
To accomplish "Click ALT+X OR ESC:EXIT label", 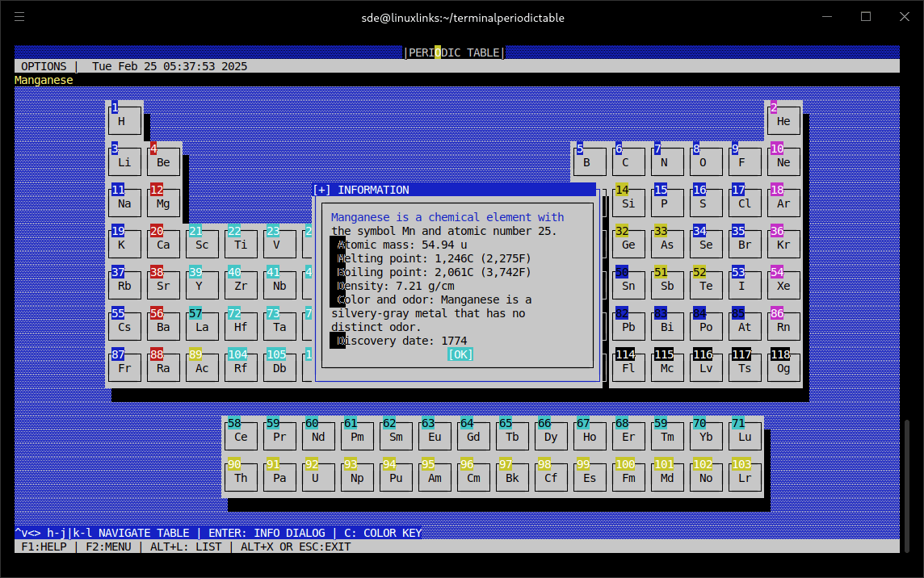I will pyautogui.click(x=296, y=547).
